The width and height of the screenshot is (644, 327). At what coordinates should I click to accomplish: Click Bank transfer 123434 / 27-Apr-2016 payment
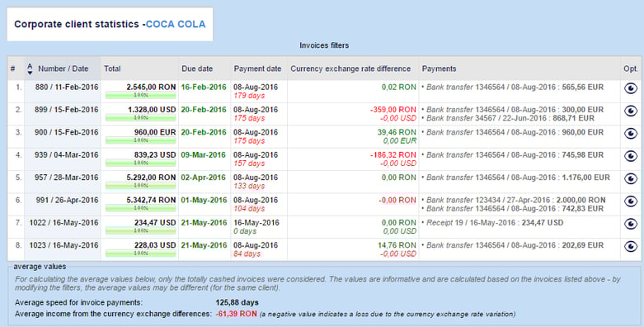(514, 201)
